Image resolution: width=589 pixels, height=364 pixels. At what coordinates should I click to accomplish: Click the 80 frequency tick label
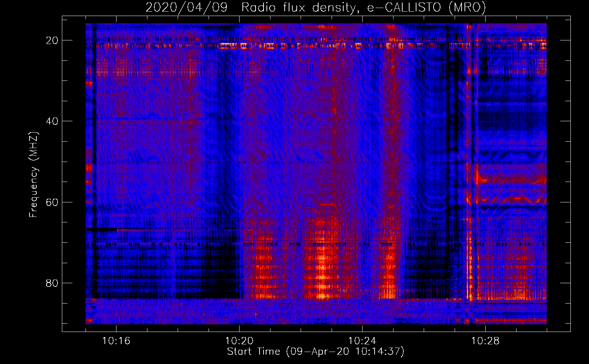tap(52, 283)
